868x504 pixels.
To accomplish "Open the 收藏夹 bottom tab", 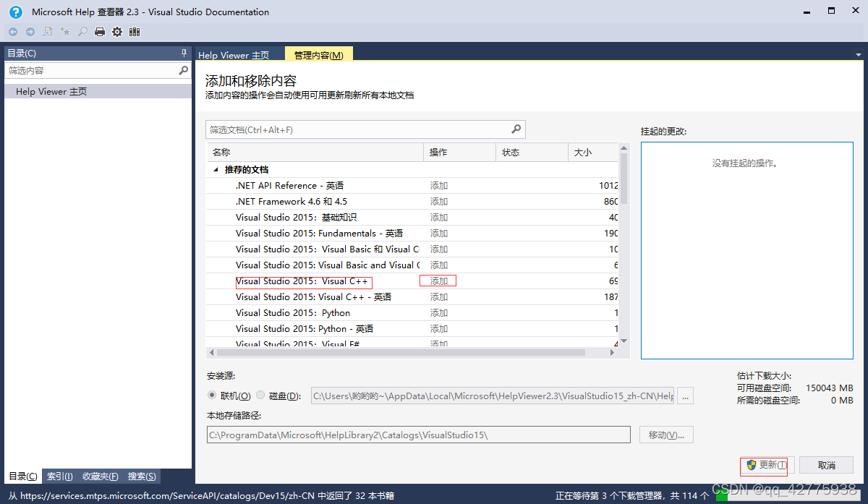I will click(x=101, y=477).
